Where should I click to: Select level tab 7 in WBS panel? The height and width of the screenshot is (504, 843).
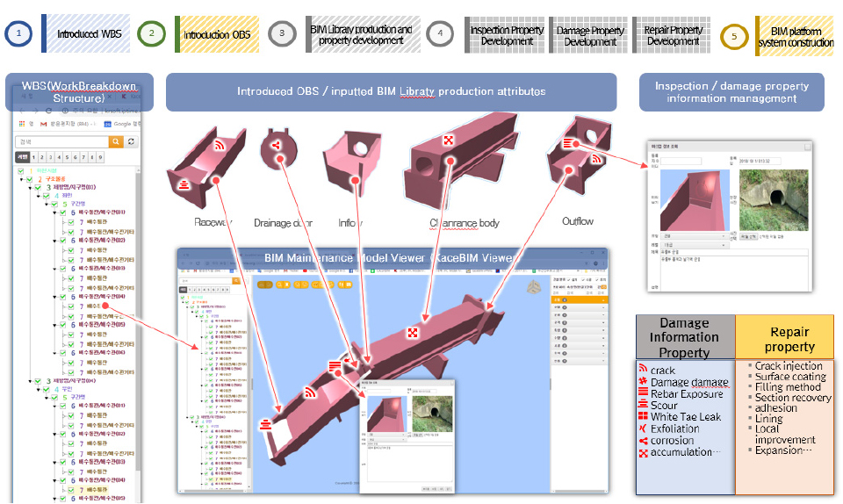(x=83, y=157)
